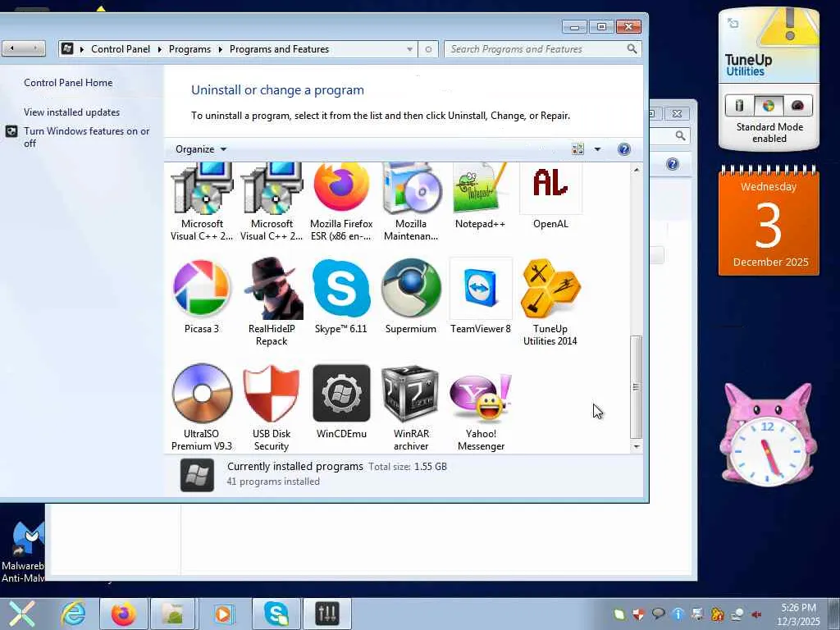Open the media player taskbar icon
The image size is (840, 630).
pyautogui.click(x=223, y=614)
